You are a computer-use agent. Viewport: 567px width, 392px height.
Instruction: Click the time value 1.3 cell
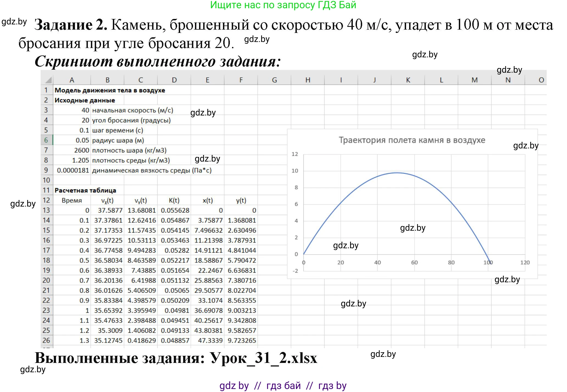(72, 340)
